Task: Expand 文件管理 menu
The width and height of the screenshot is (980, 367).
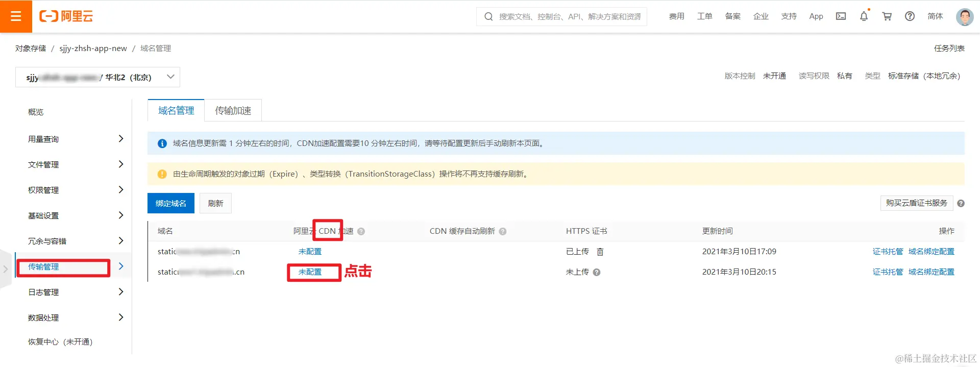Action: coord(121,164)
